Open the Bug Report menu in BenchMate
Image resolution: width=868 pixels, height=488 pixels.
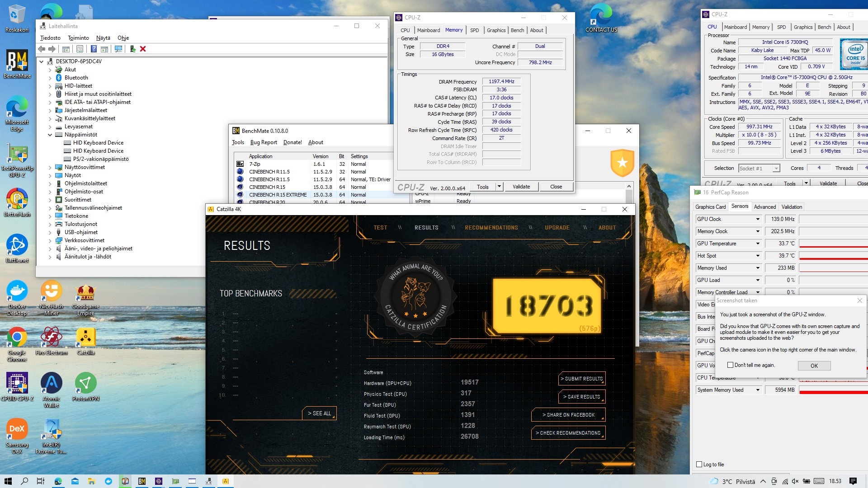point(264,142)
